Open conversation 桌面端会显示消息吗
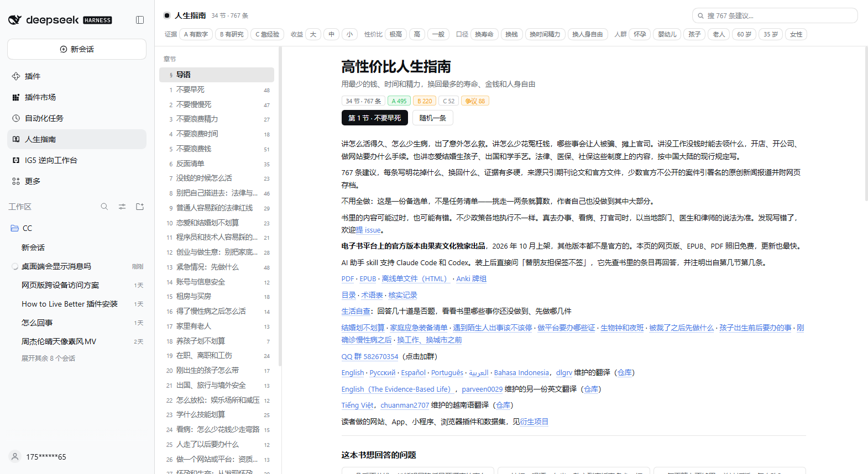The image size is (868, 474). pos(77,266)
